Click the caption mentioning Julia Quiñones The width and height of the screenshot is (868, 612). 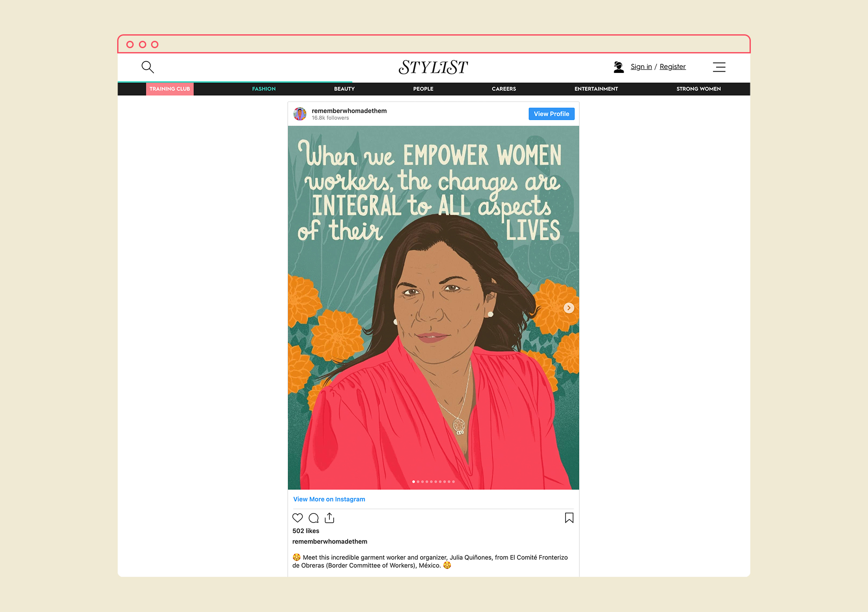[430, 561]
